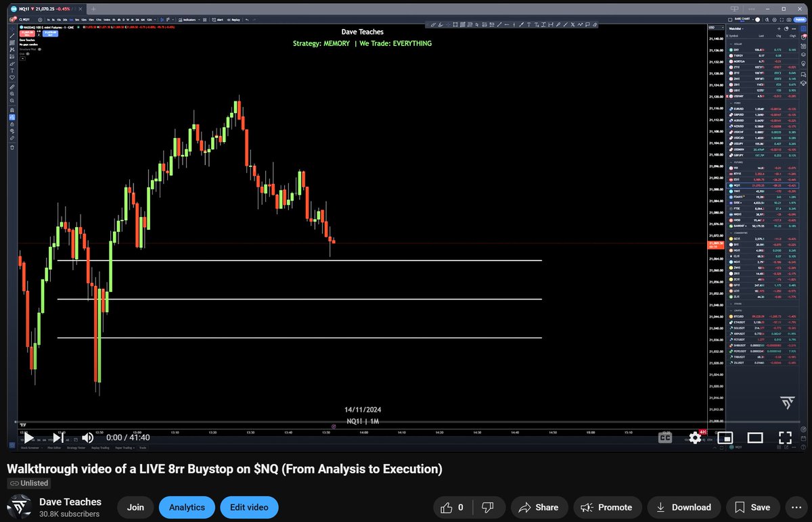Open Analytics for this video
Viewport: 812px width, 522px height.
point(187,507)
